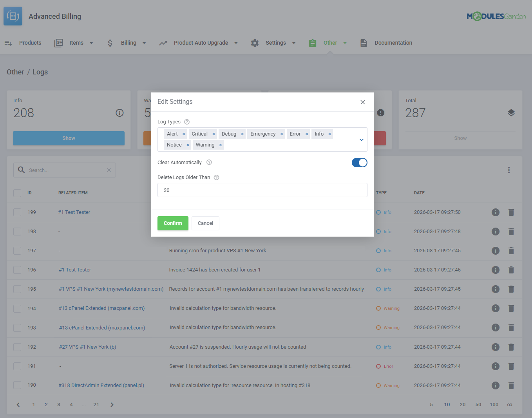Open the Log Types help tooltip icon

coord(186,121)
